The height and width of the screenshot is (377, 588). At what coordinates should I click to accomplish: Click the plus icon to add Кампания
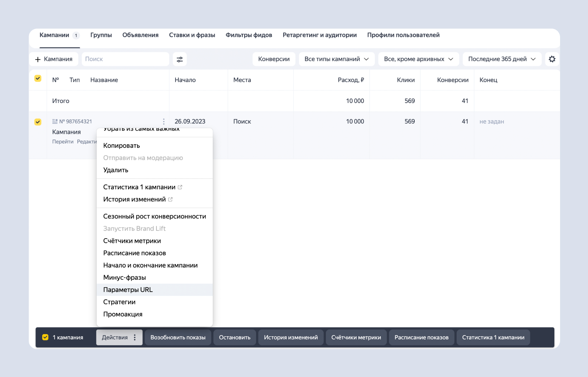[38, 59]
